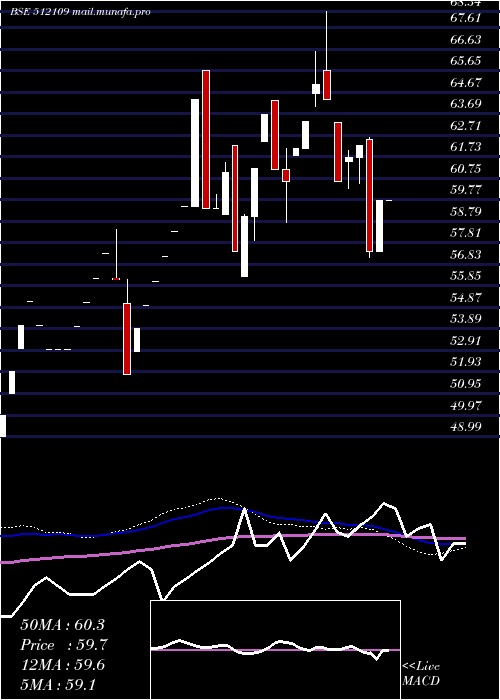This screenshot has height=700, width=500.
Task: Click the Price : 59.7 reading
Action: pos(64,645)
